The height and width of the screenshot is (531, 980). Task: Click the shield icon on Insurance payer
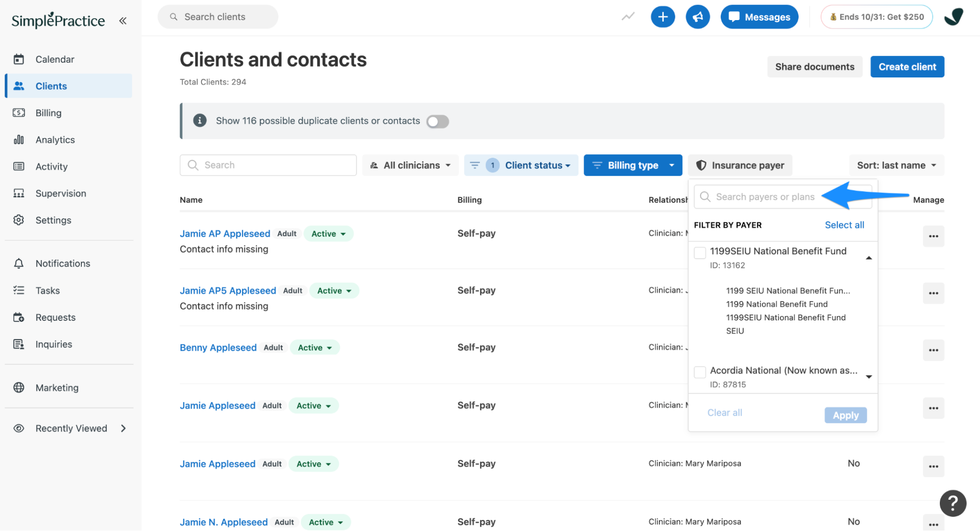702,166
